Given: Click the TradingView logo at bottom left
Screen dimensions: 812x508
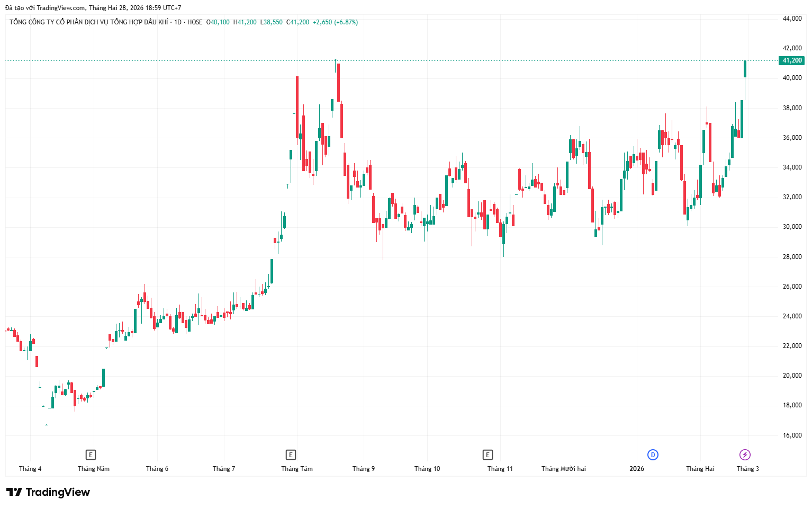Looking at the screenshot, I should (x=49, y=492).
